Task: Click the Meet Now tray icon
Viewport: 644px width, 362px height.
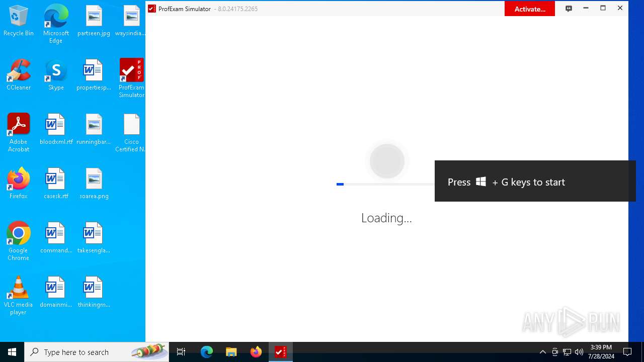Action: click(x=555, y=352)
